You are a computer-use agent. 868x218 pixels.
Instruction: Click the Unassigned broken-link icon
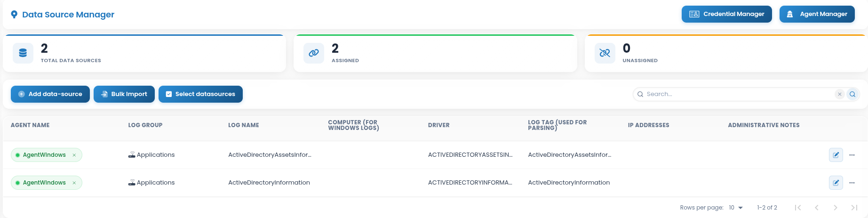605,53
